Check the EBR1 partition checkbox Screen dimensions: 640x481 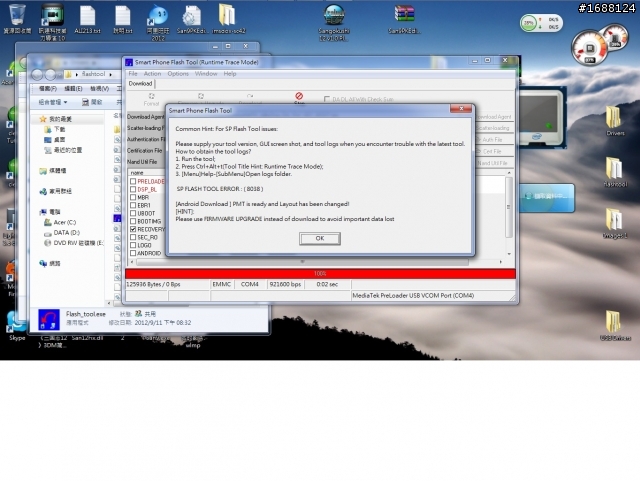tap(133, 205)
